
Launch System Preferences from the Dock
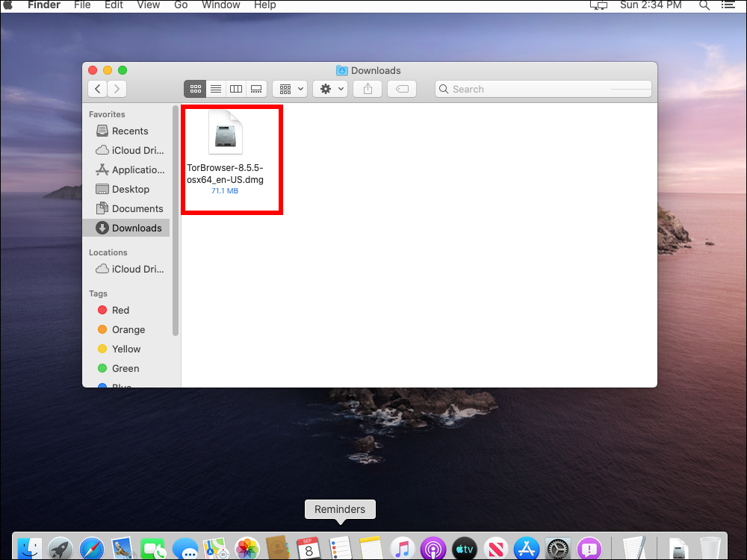pos(558,547)
